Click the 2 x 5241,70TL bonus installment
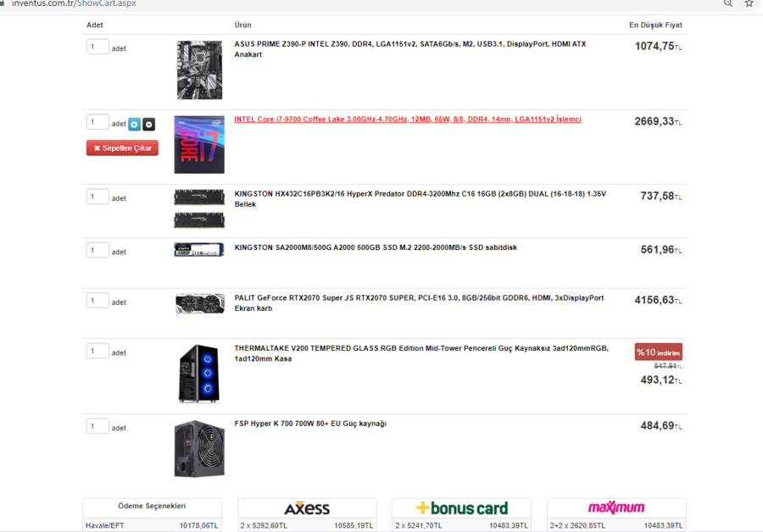The width and height of the screenshot is (763, 532). click(x=419, y=526)
